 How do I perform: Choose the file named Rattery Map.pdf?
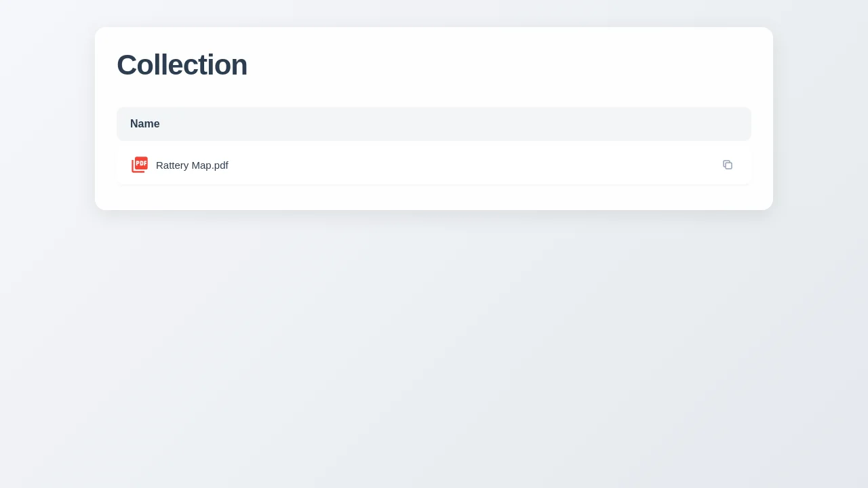[192, 165]
